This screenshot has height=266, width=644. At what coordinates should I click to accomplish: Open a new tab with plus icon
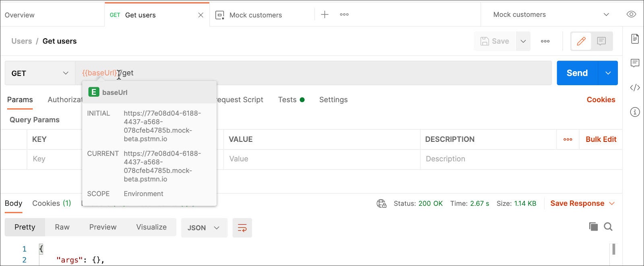[324, 15]
